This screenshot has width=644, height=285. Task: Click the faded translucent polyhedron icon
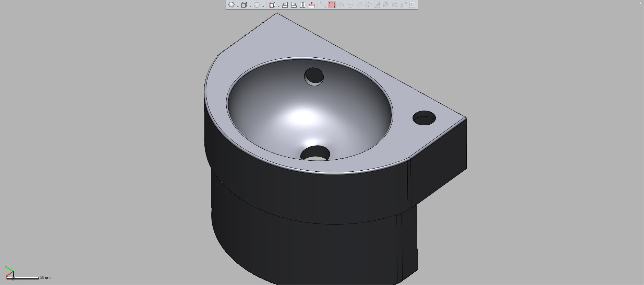(x=257, y=5)
